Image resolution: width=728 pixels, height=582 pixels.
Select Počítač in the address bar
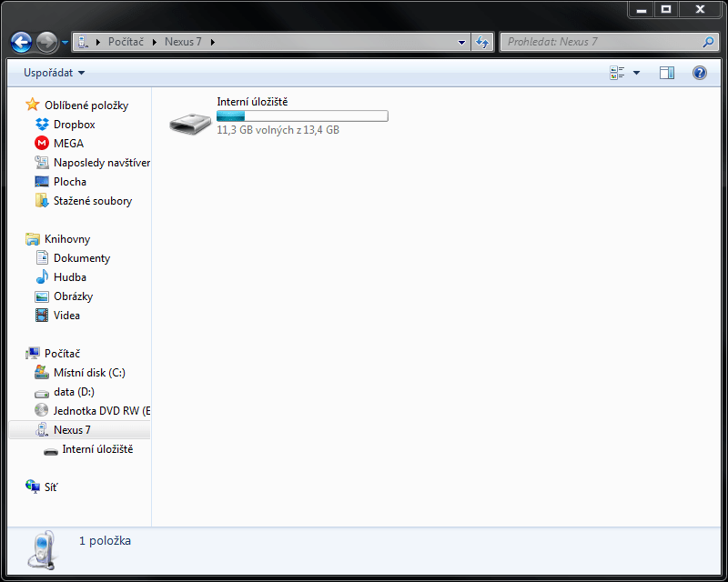(x=126, y=42)
